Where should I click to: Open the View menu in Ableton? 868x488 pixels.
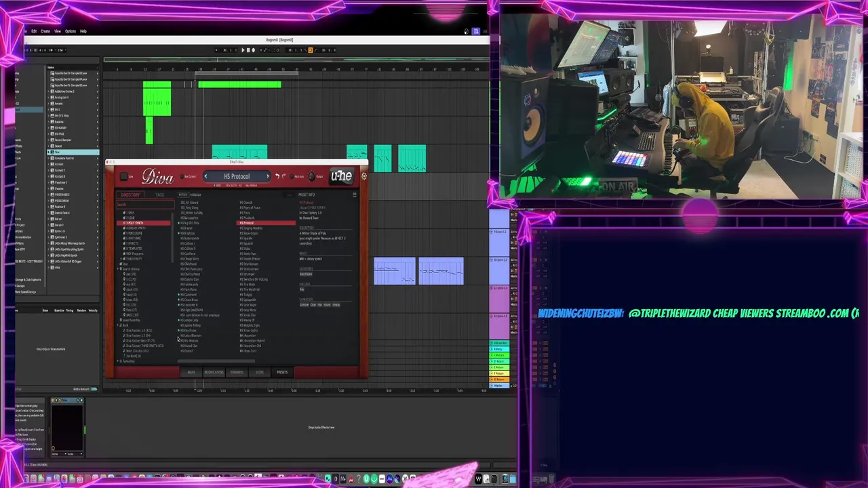tap(58, 31)
